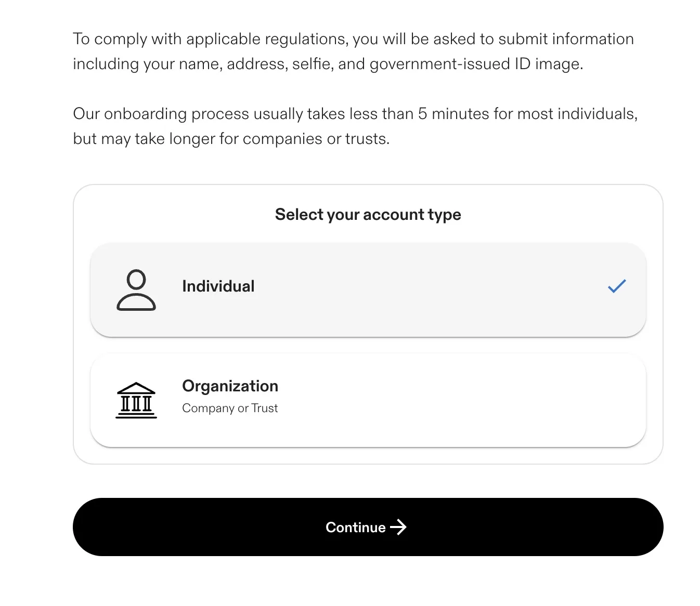Viewport: 700px width, 606px height.
Task: Click the "government-issued ID image" text
Action: click(475, 64)
